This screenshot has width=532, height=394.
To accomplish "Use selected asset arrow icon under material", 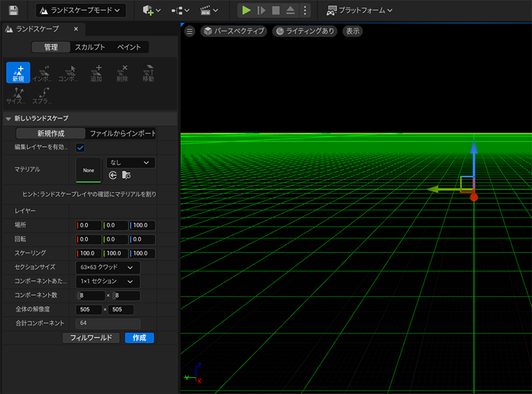I will click(x=112, y=175).
